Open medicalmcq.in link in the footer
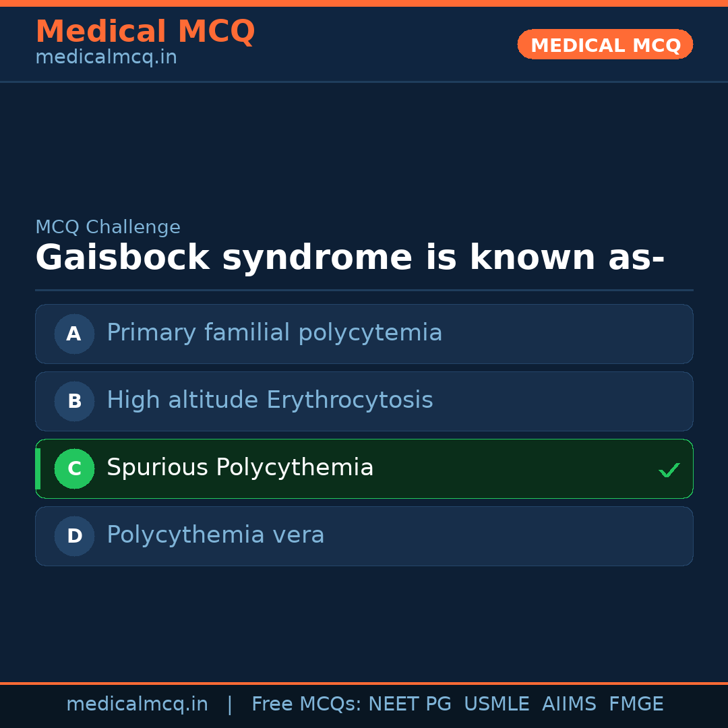 pos(137,704)
